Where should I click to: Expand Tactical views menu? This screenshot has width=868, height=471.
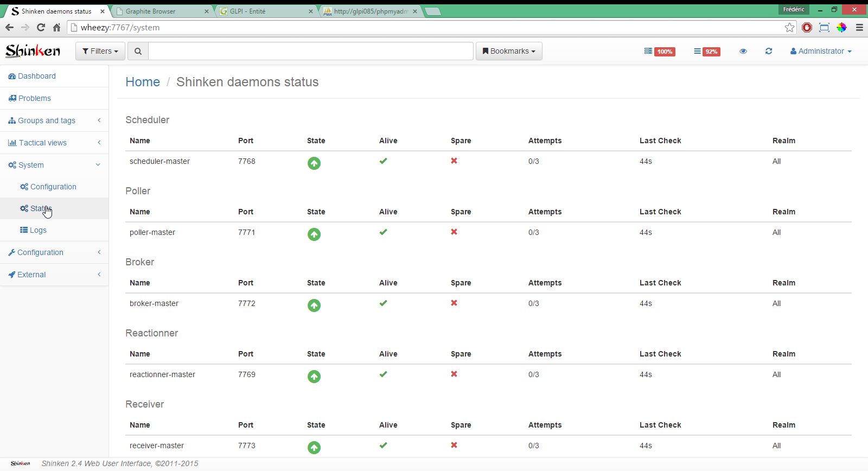[54, 143]
